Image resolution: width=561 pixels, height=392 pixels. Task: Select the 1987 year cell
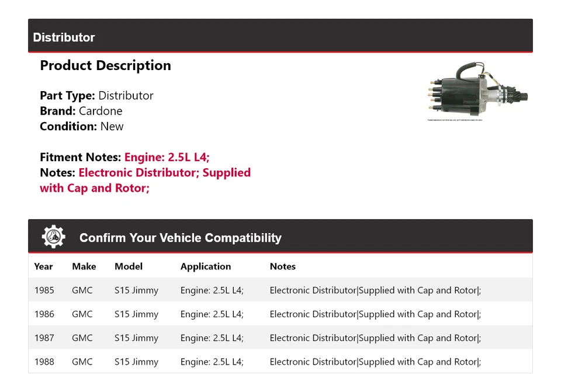coord(44,338)
